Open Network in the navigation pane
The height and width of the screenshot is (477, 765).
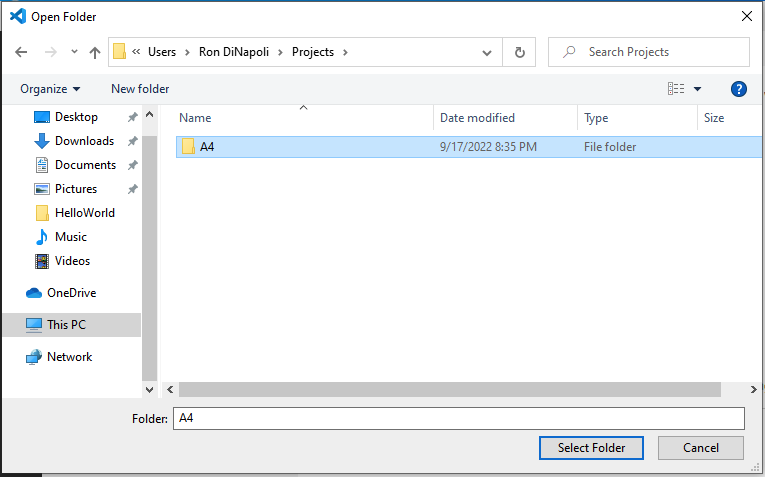pos(69,357)
